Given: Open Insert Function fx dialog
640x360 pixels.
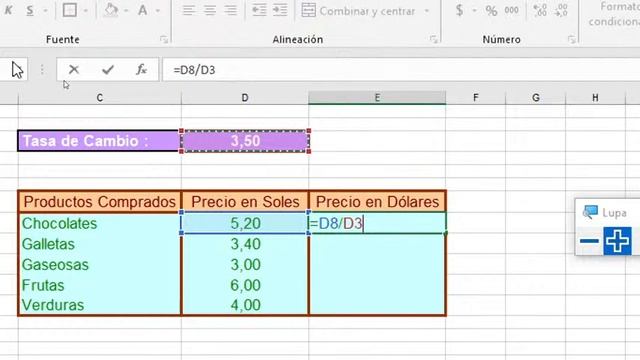Looking at the screenshot, I should pyautogui.click(x=141, y=70).
